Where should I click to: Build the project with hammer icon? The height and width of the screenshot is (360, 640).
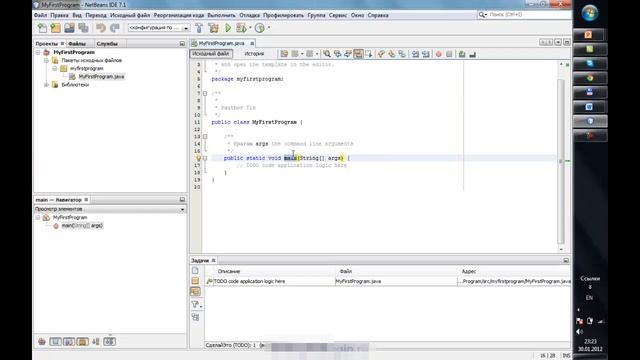tap(199, 28)
